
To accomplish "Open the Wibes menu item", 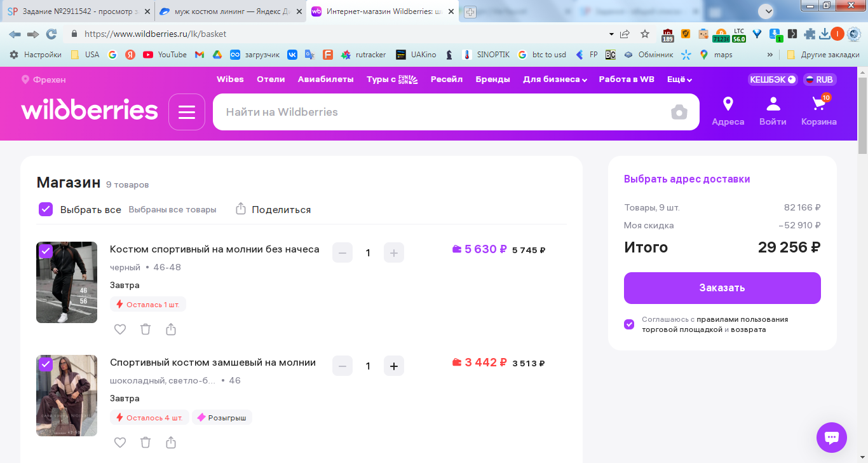I will tap(230, 79).
